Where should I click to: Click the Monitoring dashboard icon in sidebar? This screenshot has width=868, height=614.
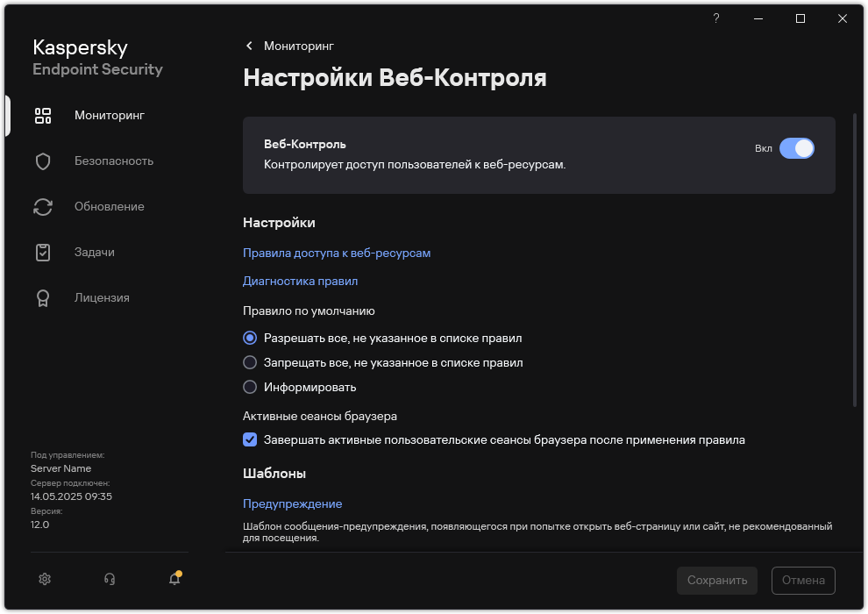[43, 116]
